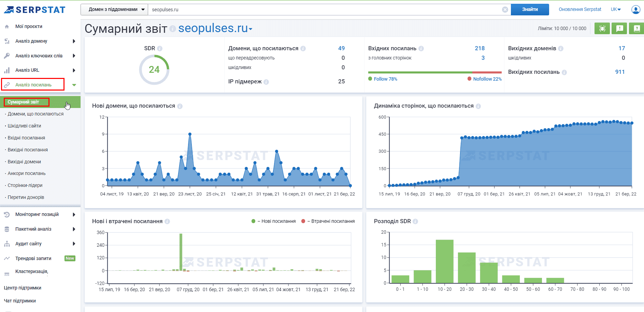
Task: Open the user account avatar icon
Action: point(635,10)
